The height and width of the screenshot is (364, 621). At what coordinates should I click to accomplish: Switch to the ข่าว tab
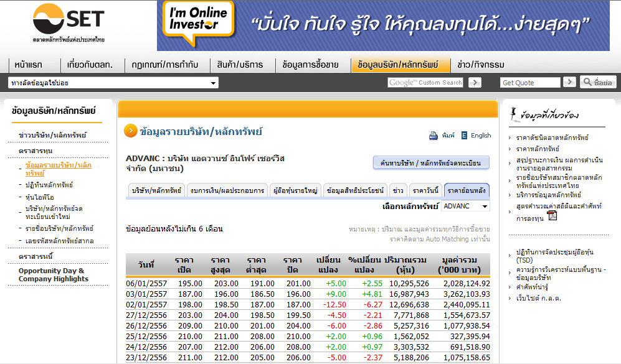[398, 190]
